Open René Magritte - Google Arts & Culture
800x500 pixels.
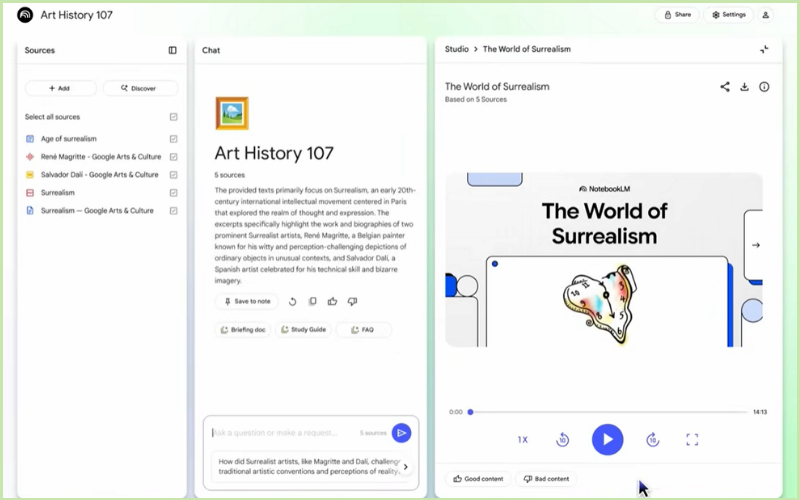pos(101,157)
